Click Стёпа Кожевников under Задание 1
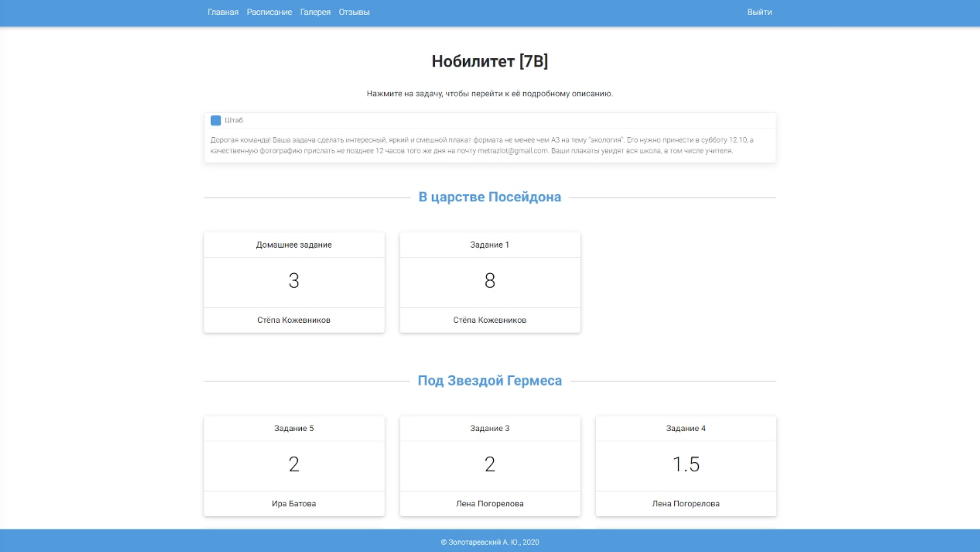The image size is (980, 552). click(490, 320)
